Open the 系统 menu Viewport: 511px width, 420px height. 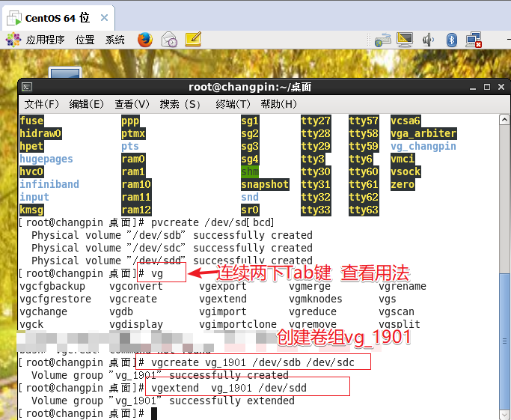pyautogui.click(x=114, y=40)
